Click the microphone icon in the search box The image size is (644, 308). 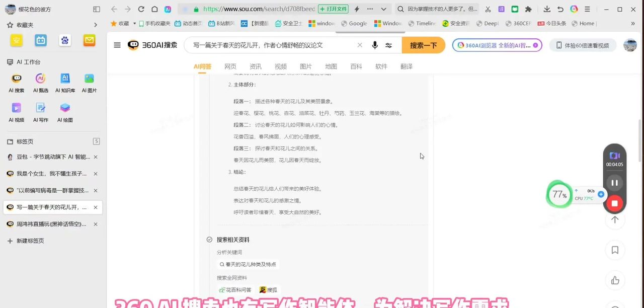[374, 45]
